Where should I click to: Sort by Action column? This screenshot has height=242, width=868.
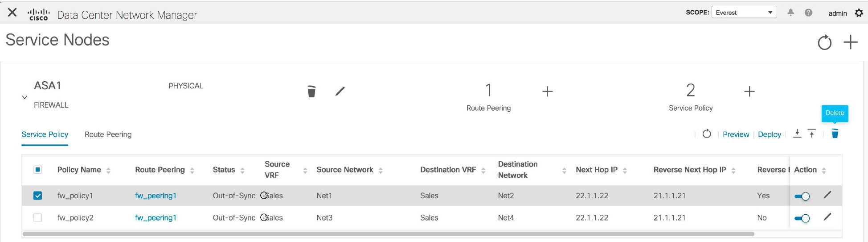click(x=824, y=170)
